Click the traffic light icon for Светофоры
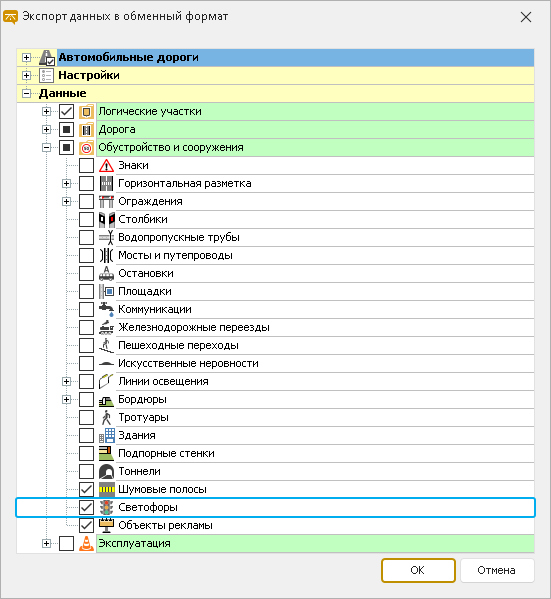This screenshot has height=599, width=551. pyautogui.click(x=106, y=507)
